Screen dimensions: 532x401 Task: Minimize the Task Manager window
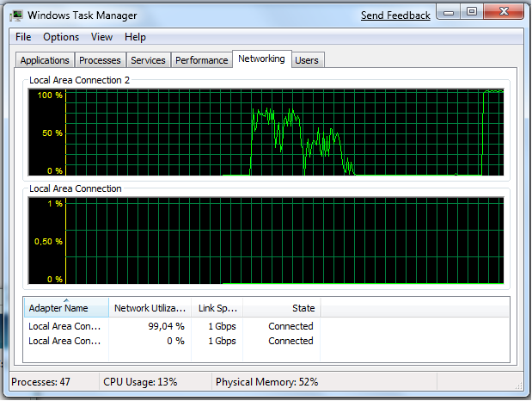click(449, 12)
